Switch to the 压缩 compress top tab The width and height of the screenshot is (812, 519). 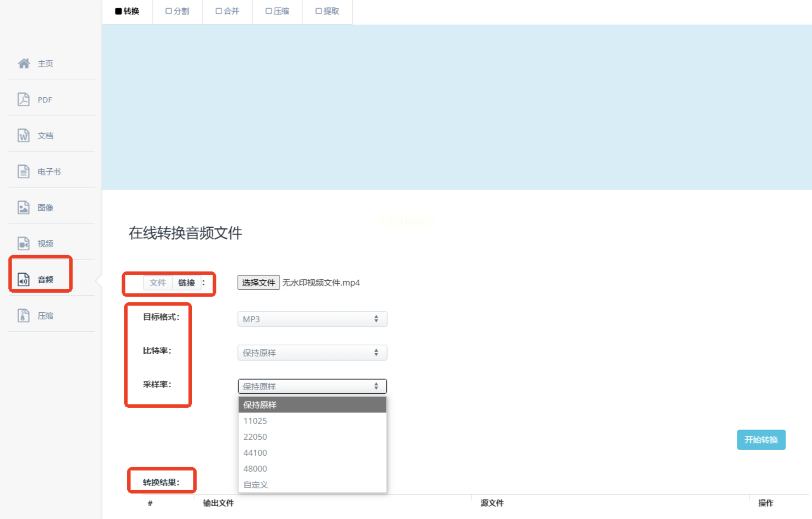click(x=277, y=11)
